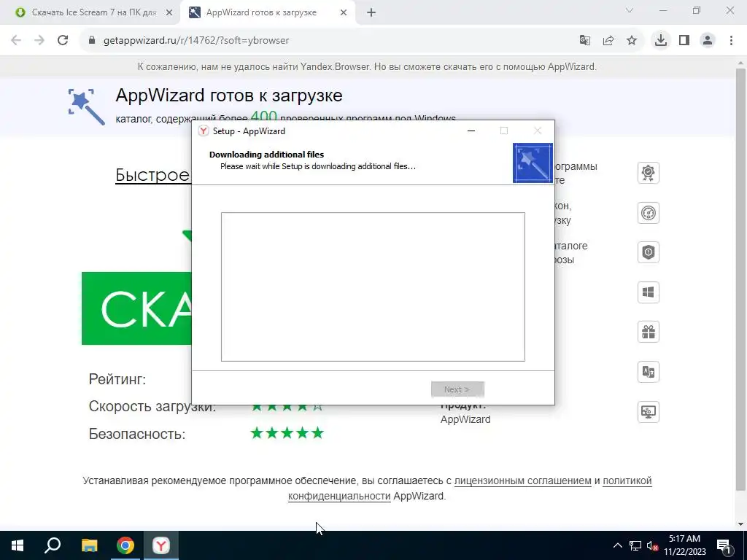Click the Yandex icon in setup title bar
The height and width of the screenshot is (560, 747).
pos(204,131)
